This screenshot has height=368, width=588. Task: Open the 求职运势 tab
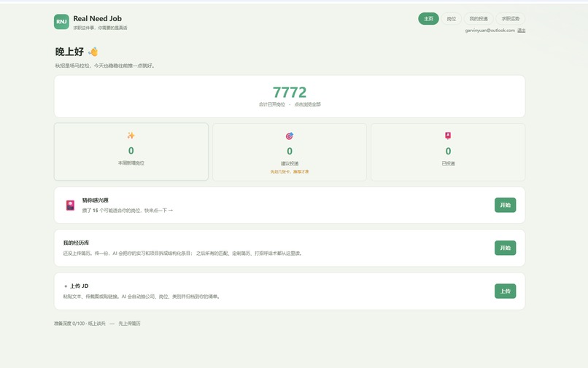511,19
